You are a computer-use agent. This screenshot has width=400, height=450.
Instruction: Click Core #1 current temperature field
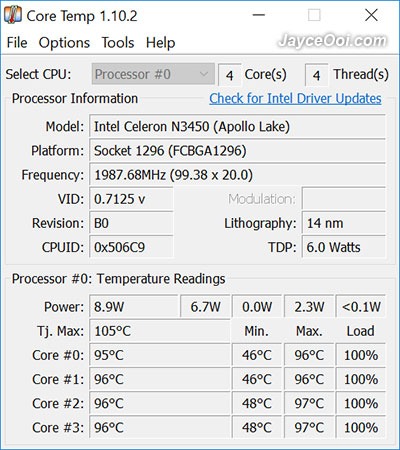coord(160,379)
